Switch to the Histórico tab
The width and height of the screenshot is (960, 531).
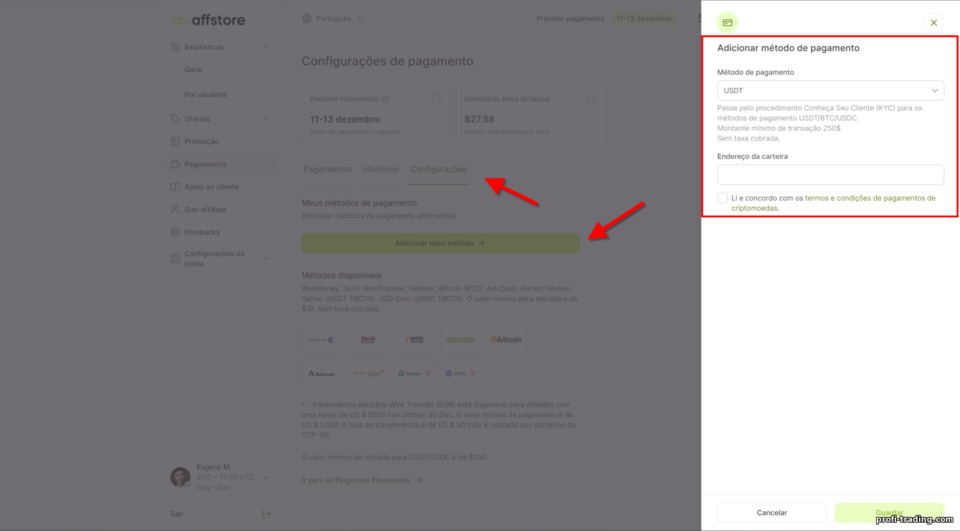tap(381, 169)
